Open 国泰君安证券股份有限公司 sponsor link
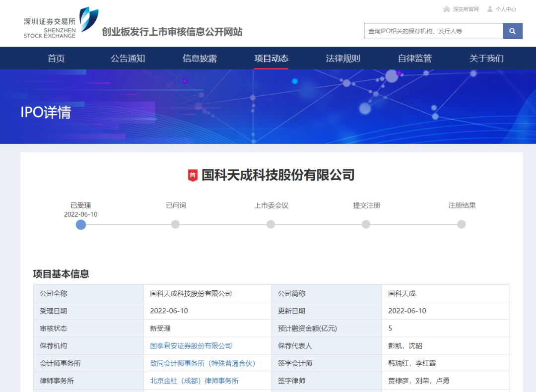 pyautogui.click(x=191, y=346)
